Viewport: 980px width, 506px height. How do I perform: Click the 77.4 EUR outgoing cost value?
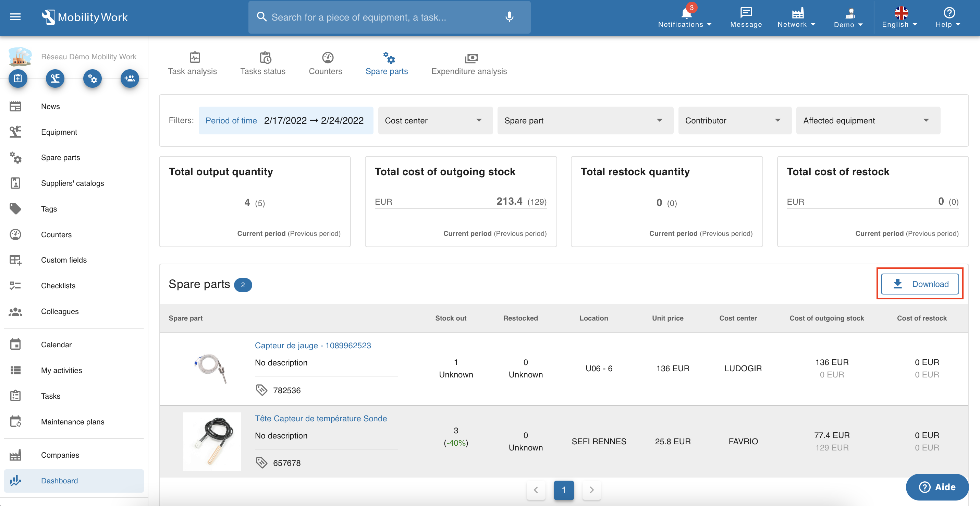click(832, 435)
